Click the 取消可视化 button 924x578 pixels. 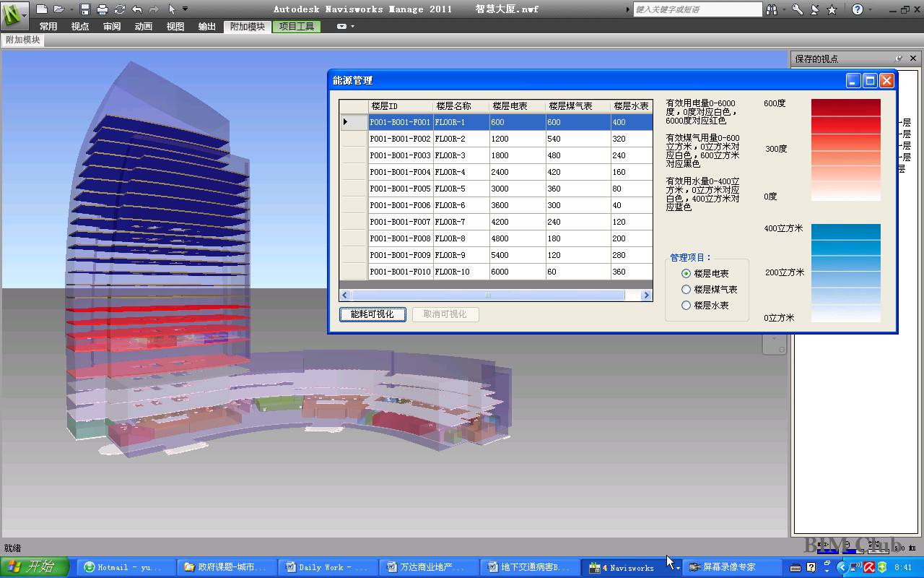(445, 314)
